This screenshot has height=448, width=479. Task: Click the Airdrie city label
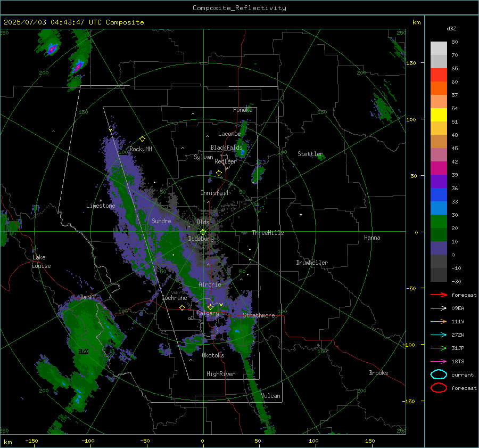pos(210,284)
